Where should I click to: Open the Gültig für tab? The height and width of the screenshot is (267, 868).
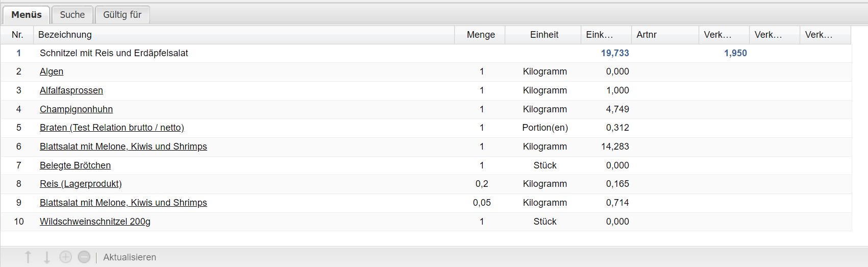pos(122,15)
